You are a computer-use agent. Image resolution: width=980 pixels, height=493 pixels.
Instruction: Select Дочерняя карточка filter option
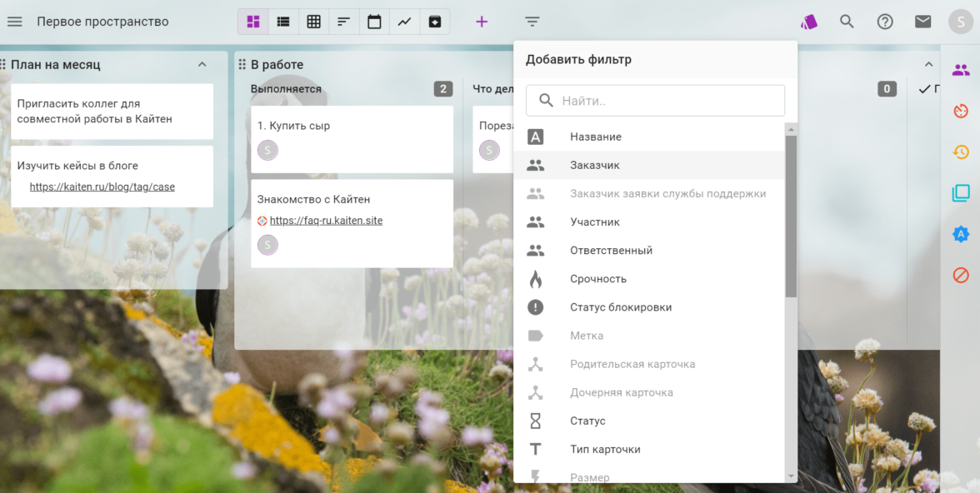649,392
